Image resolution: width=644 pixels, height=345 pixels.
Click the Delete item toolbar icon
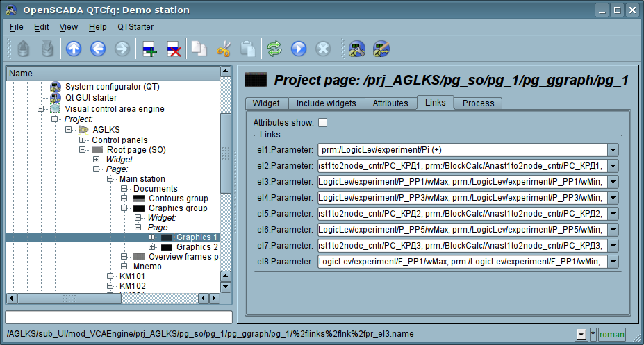click(174, 49)
